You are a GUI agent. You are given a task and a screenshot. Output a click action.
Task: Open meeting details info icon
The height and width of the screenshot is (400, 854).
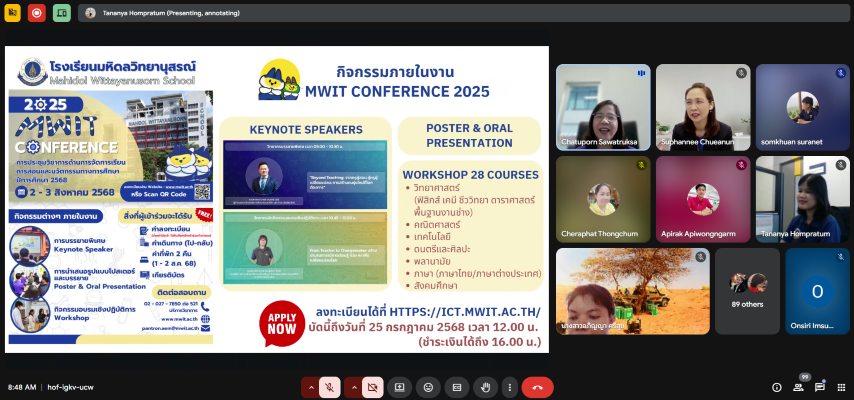point(777,387)
